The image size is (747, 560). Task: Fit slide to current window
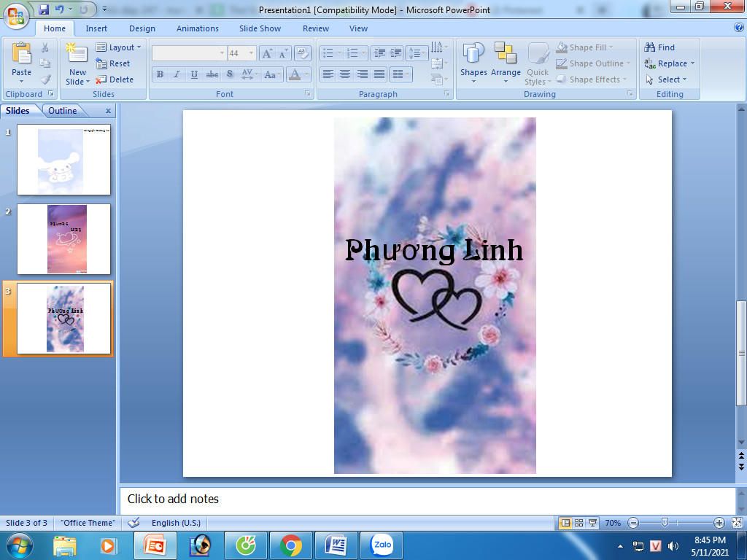click(737, 523)
